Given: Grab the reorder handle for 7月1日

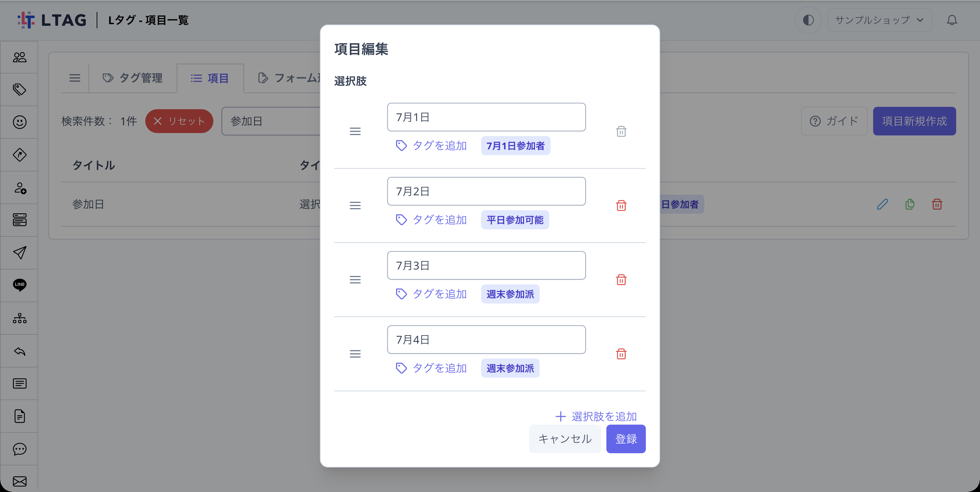Looking at the screenshot, I should click(x=355, y=131).
